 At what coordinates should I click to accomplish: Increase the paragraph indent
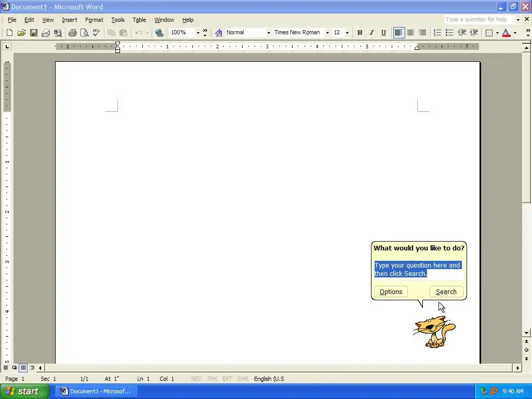point(474,33)
